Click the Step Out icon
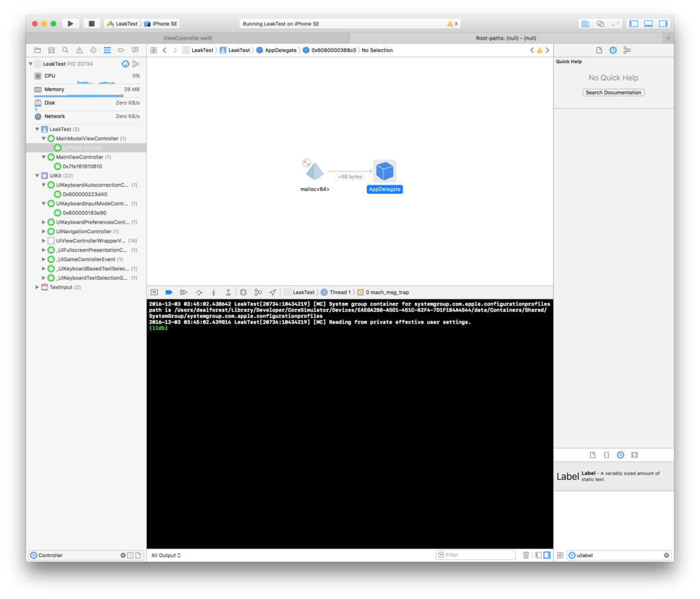The image size is (700, 599). click(x=228, y=292)
